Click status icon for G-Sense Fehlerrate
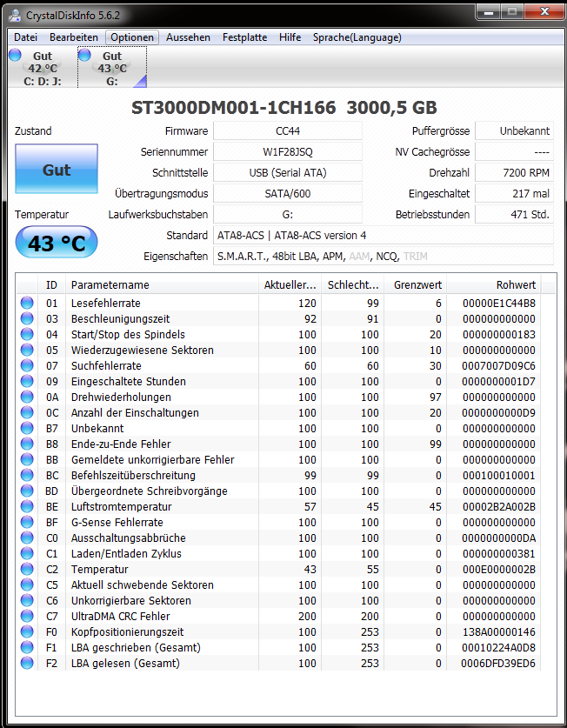 [27, 523]
